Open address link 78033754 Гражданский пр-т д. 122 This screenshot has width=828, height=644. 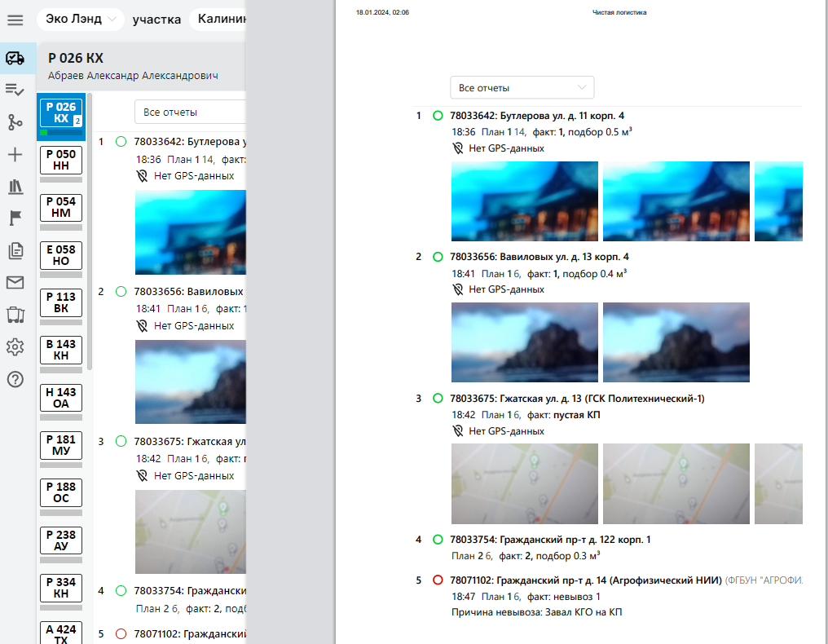[550, 540]
